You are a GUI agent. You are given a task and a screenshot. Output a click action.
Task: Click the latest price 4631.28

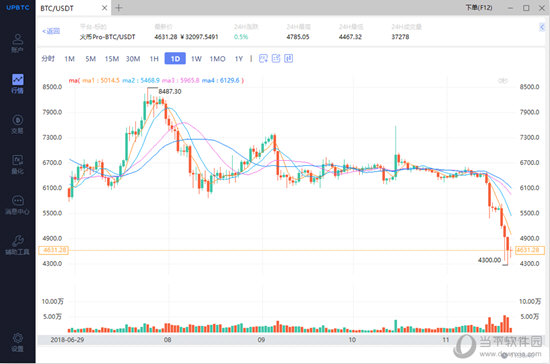166,37
